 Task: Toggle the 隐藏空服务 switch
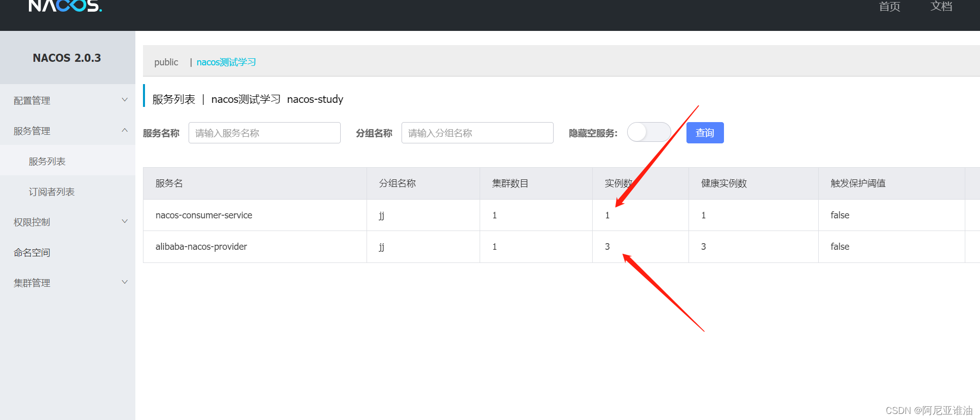click(x=649, y=132)
